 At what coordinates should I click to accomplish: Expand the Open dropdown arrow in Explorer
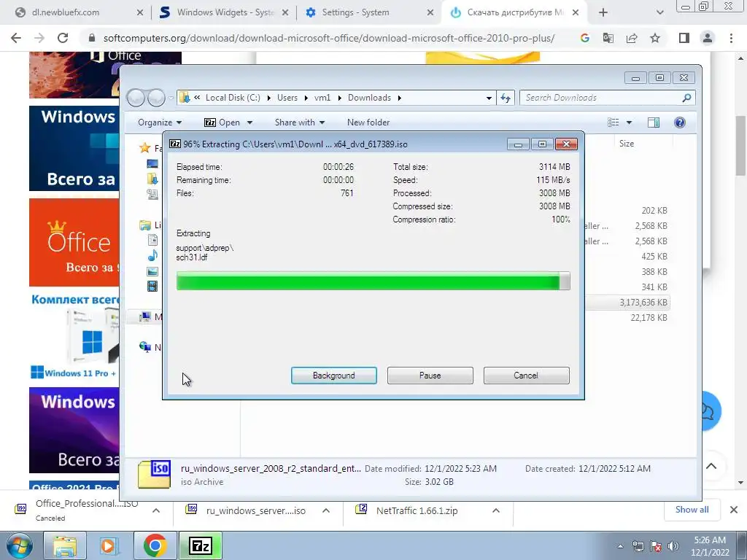pyautogui.click(x=249, y=122)
